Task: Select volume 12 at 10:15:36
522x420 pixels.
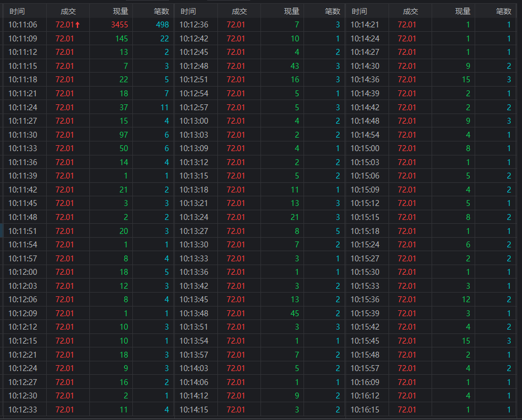Action: coord(466,300)
